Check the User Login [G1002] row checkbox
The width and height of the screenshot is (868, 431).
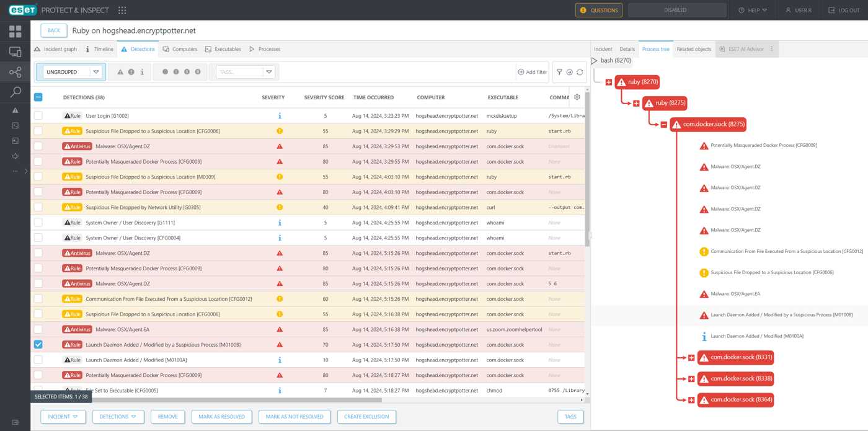38,116
